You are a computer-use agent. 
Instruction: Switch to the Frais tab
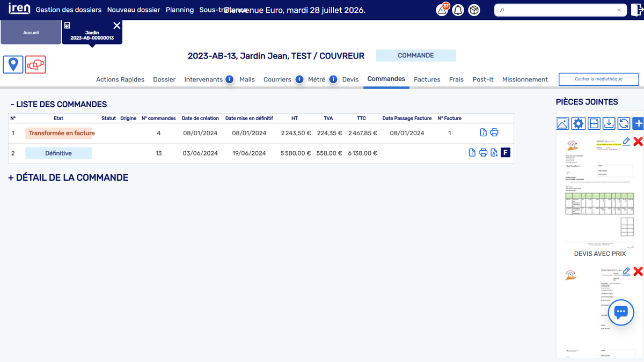click(456, 79)
